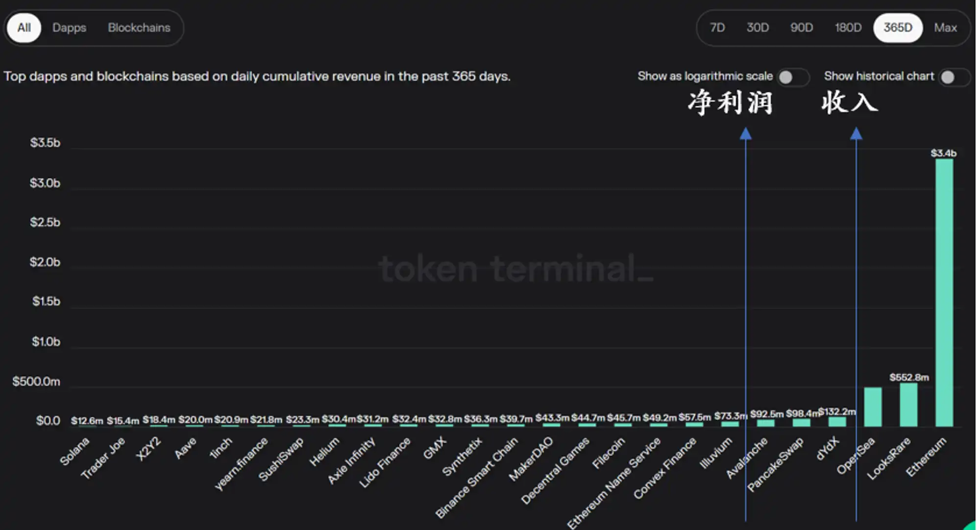
Task: Enable the Show historical chart toggle
Action: (x=954, y=77)
